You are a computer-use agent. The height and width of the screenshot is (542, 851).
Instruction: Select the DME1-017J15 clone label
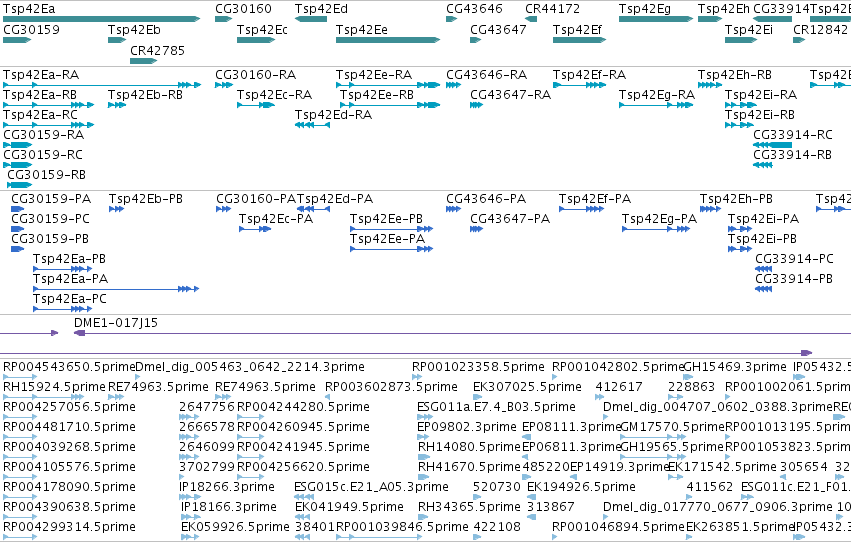point(116,322)
